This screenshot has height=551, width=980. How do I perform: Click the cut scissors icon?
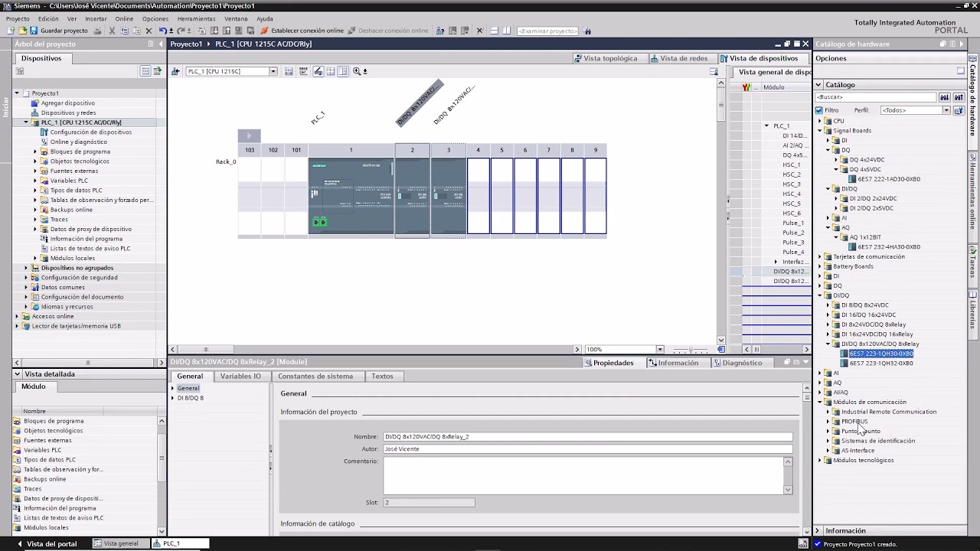pos(112,31)
